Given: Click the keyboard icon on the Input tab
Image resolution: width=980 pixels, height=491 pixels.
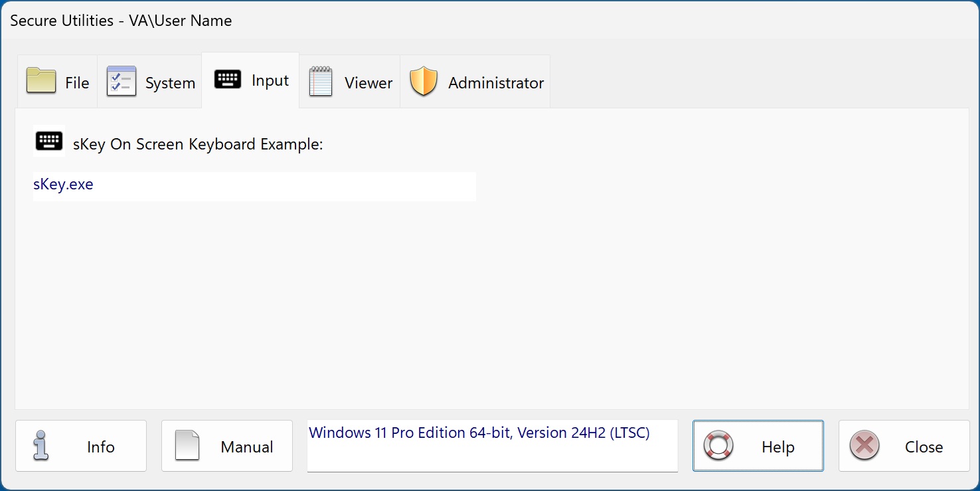Looking at the screenshot, I should point(227,78).
